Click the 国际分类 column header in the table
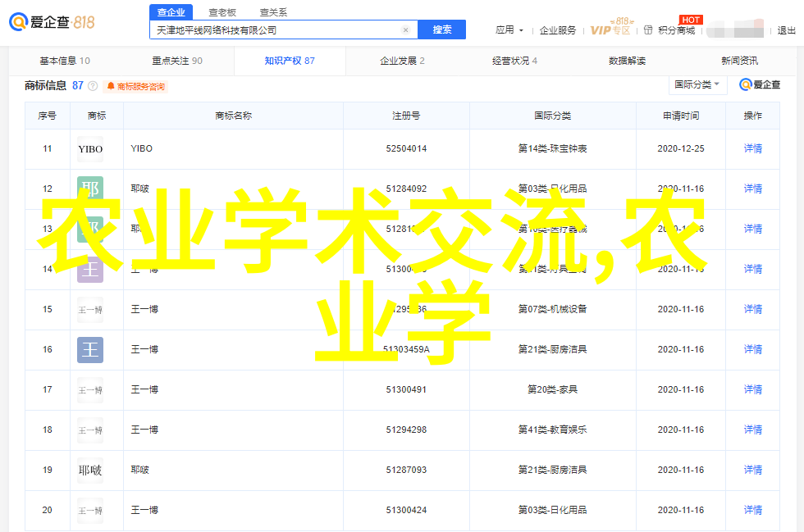This screenshot has height=532, width=804. tap(552, 116)
